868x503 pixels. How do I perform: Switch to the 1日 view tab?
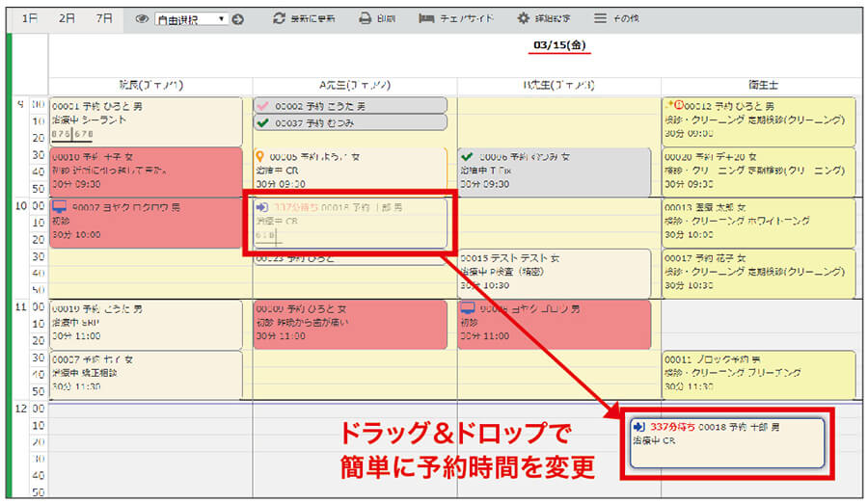[30, 18]
